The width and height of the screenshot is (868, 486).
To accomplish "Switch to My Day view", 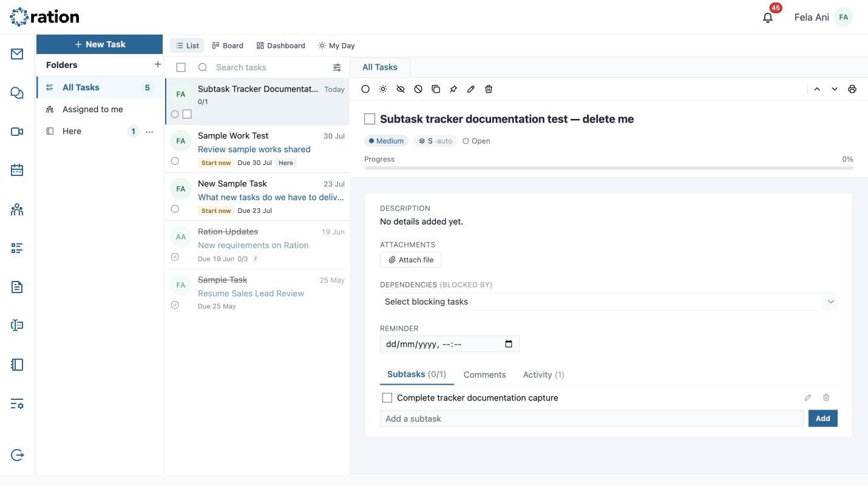I will (x=337, y=46).
